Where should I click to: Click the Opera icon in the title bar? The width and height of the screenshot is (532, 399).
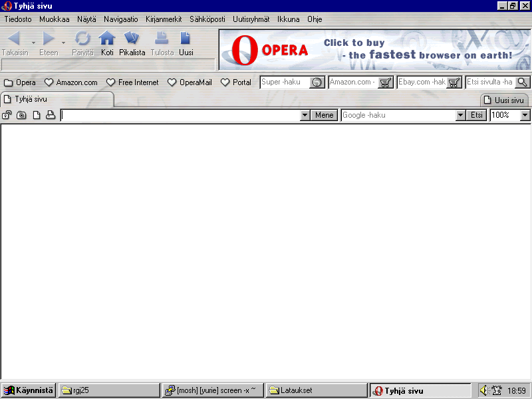[7, 6]
